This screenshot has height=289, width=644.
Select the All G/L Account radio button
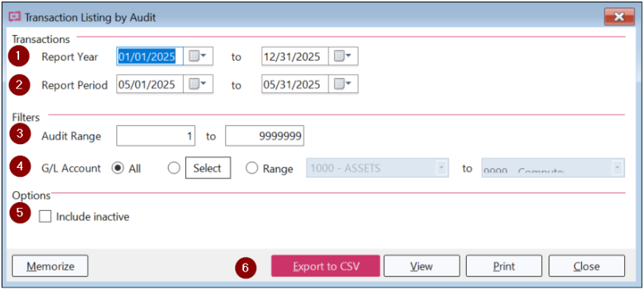[118, 169]
